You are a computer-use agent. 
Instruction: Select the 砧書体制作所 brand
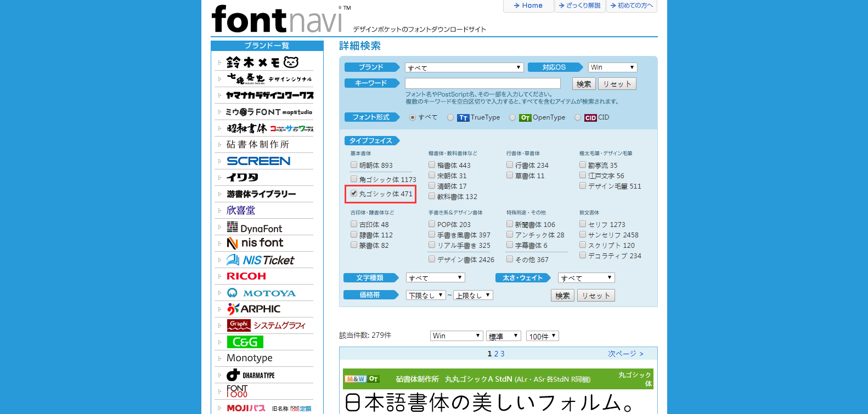coord(258,145)
